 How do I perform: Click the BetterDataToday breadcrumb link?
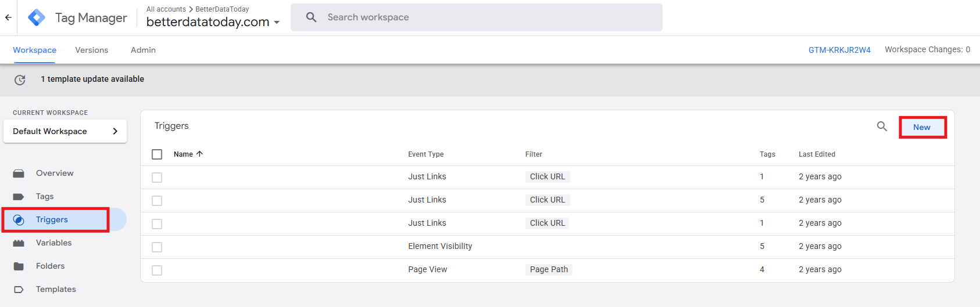222,9
